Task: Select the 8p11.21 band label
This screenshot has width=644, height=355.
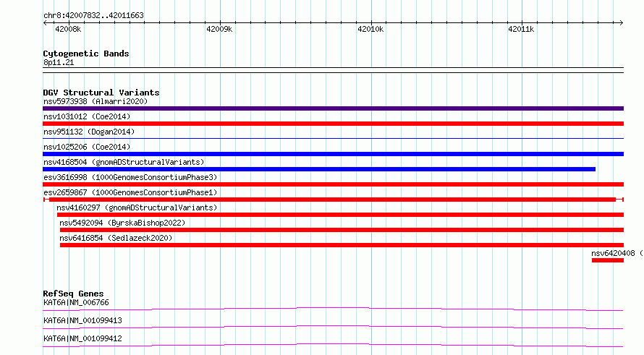Action: click(59, 62)
